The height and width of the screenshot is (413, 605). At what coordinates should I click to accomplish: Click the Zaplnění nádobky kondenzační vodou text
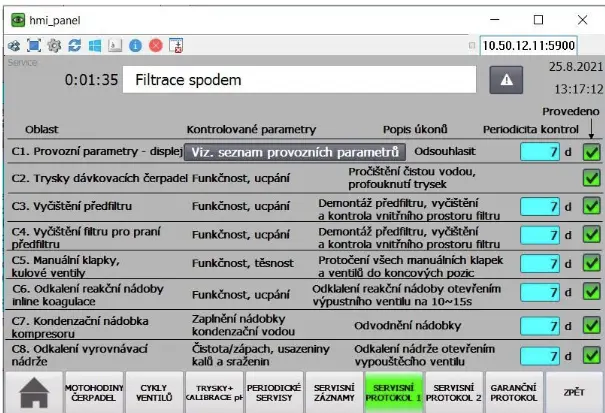[243, 325]
